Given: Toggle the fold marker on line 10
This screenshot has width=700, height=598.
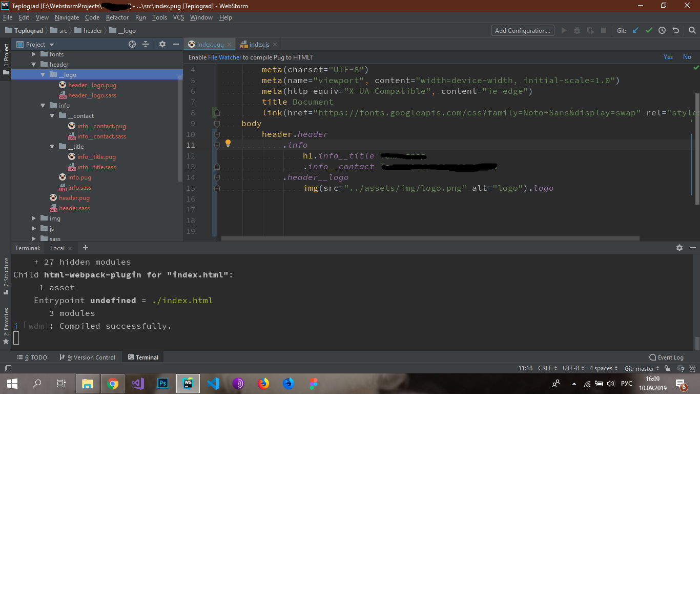Looking at the screenshot, I should [217, 134].
